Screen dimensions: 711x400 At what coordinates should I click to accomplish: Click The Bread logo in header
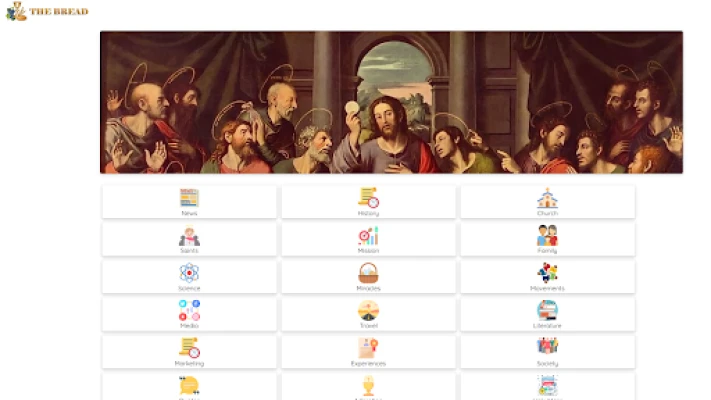(47, 11)
